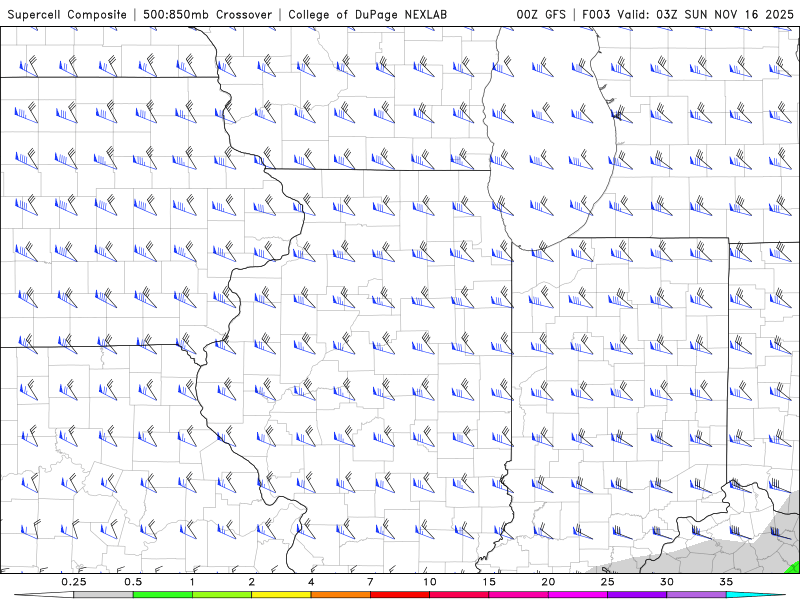Viewport: 800px width, 600px height.
Task: Click the '4' legend value
Action: click(311, 582)
